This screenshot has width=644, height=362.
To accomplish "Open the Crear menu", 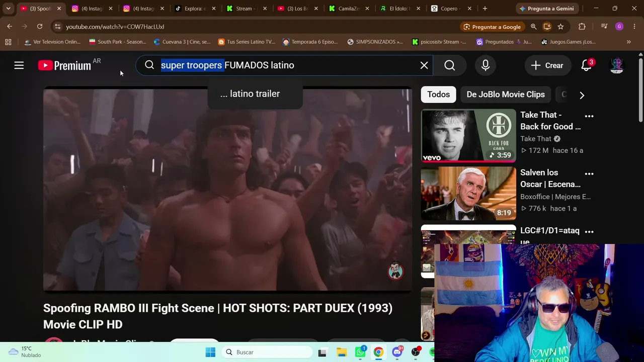I will point(547,65).
